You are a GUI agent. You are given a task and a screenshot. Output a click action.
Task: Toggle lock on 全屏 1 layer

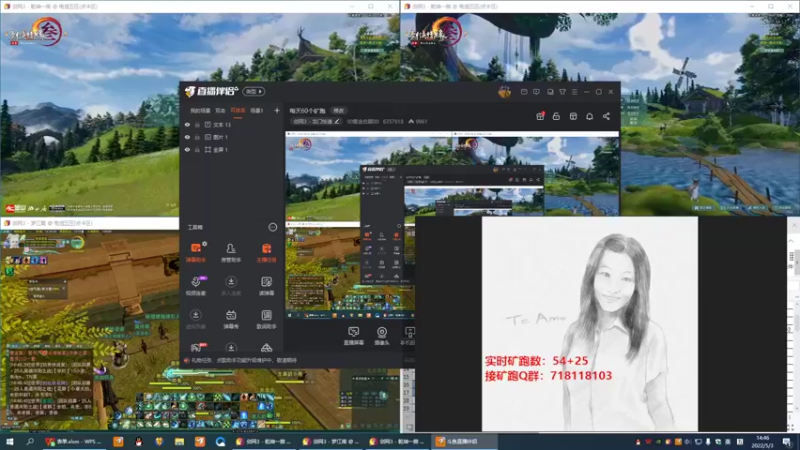coord(197,149)
